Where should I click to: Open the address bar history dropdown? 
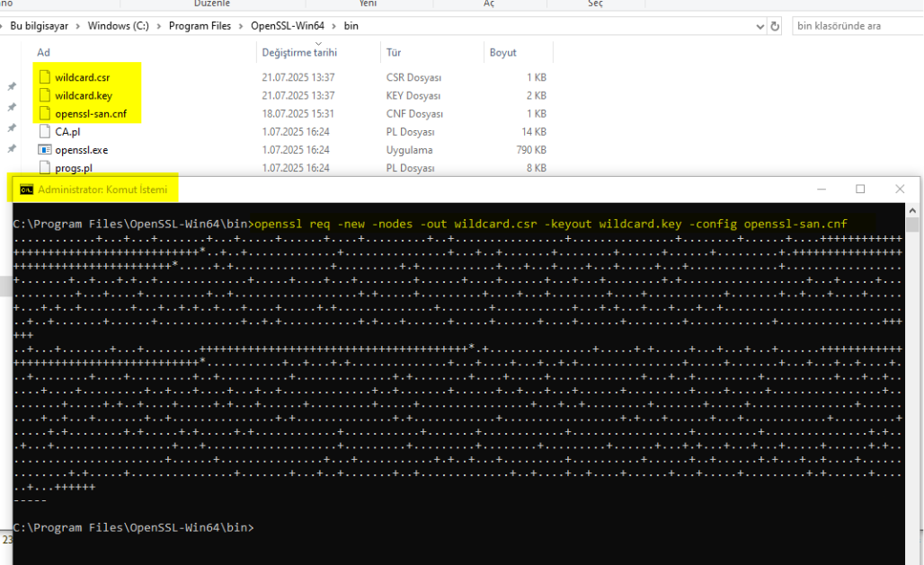click(x=760, y=27)
